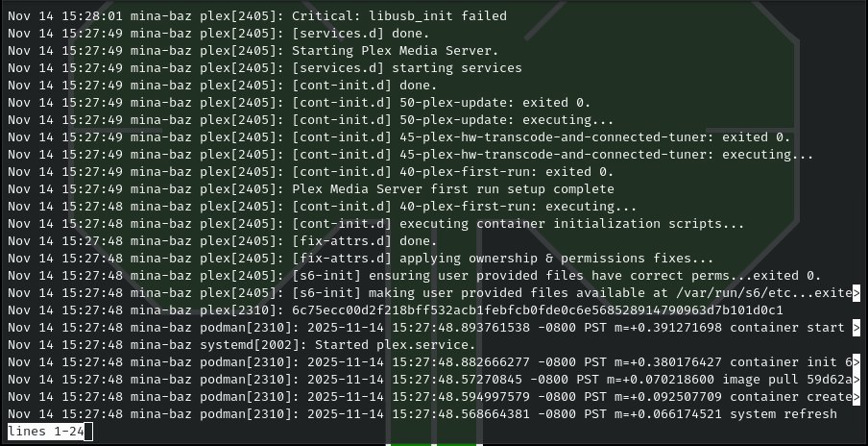Click the container hash starting 6c75ecc00d2f
This screenshot has height=446, width=868.
(x=537, y=310)
